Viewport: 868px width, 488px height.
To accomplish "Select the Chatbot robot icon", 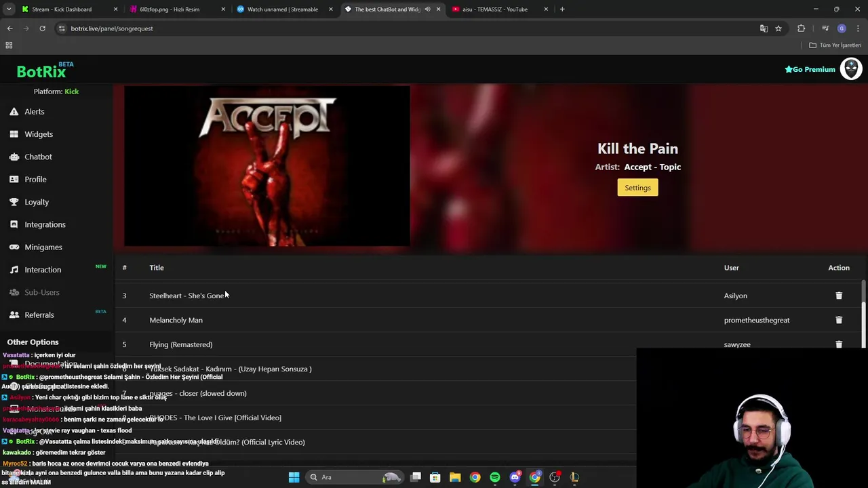I will click(14, 157).
